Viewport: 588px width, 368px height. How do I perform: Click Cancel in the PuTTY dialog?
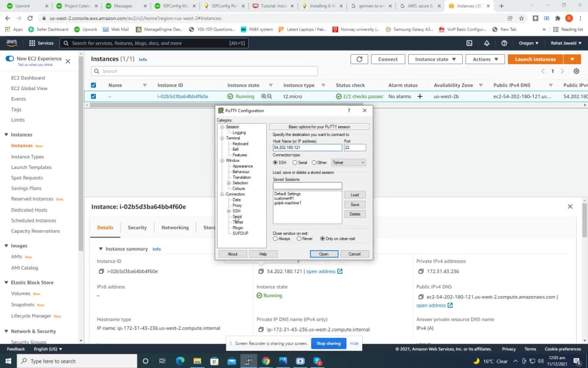coord(355,254)
